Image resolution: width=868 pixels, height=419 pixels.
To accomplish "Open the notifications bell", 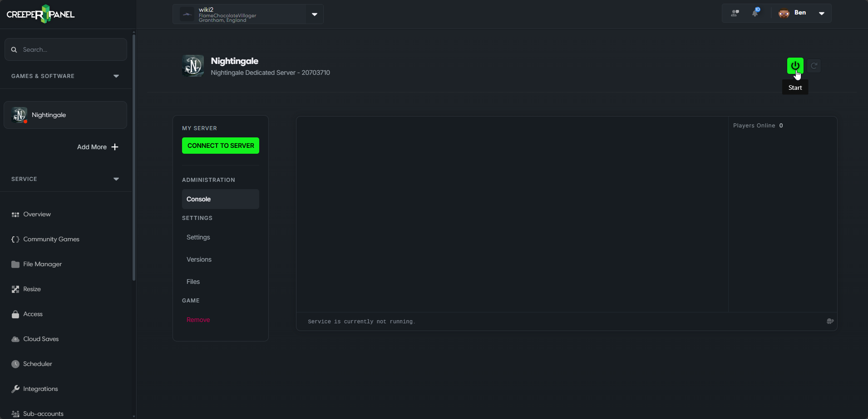I will pos(755,13).
